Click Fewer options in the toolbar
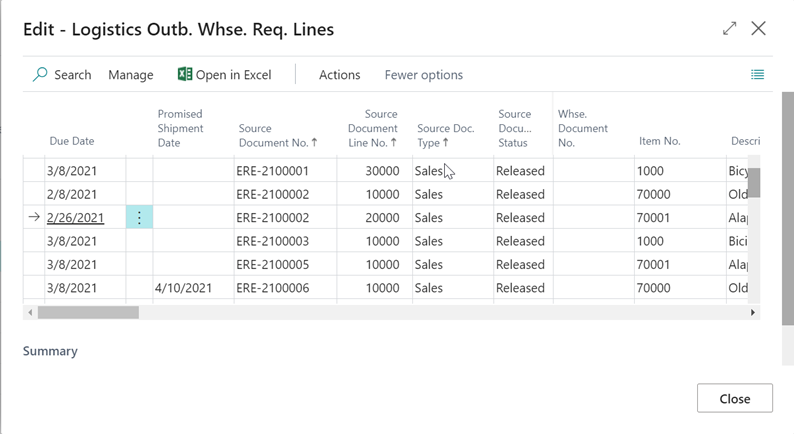 [x=423, y=75]
